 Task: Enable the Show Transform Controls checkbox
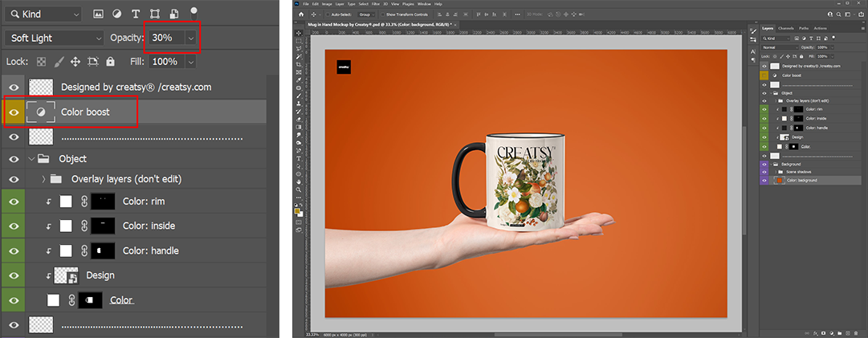coord(382,14)
